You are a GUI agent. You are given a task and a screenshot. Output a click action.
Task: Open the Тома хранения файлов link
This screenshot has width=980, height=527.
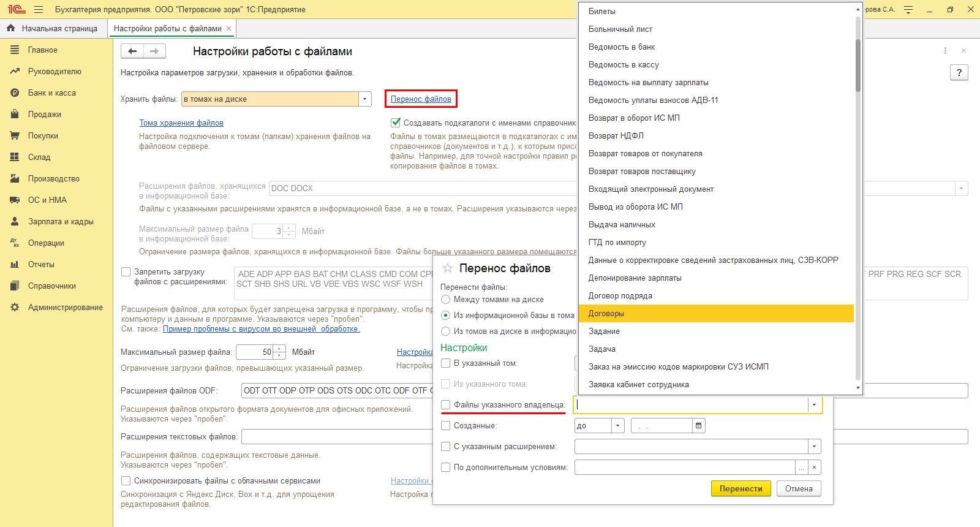[181, 123]
